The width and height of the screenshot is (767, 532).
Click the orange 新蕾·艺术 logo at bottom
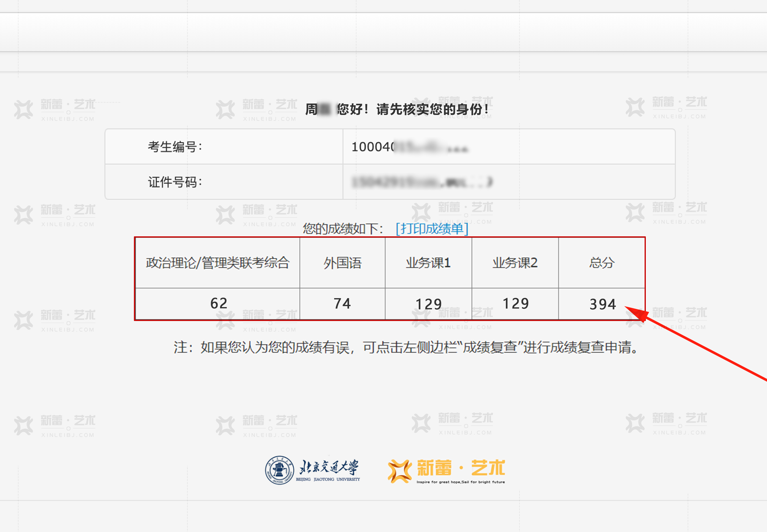point(446,471)
